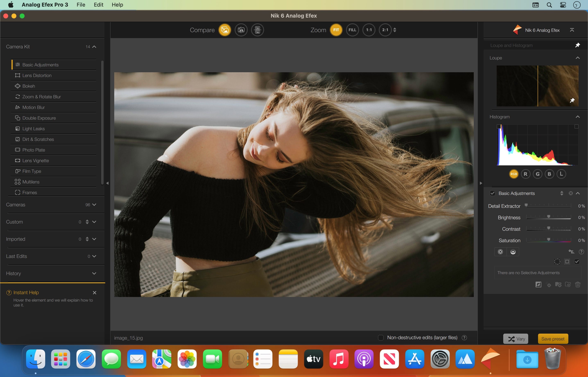Add a control point selective adjustment

500,252
